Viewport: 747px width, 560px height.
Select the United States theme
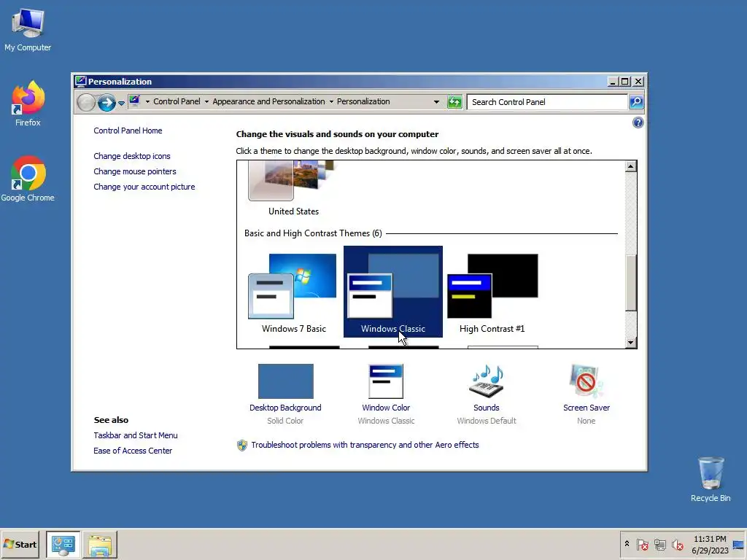point(293,189)
